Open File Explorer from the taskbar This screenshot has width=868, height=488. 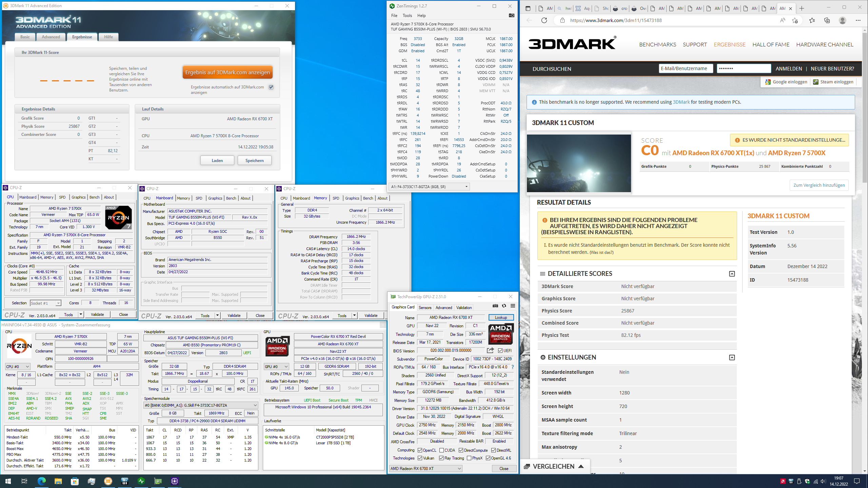pos(58,481)
